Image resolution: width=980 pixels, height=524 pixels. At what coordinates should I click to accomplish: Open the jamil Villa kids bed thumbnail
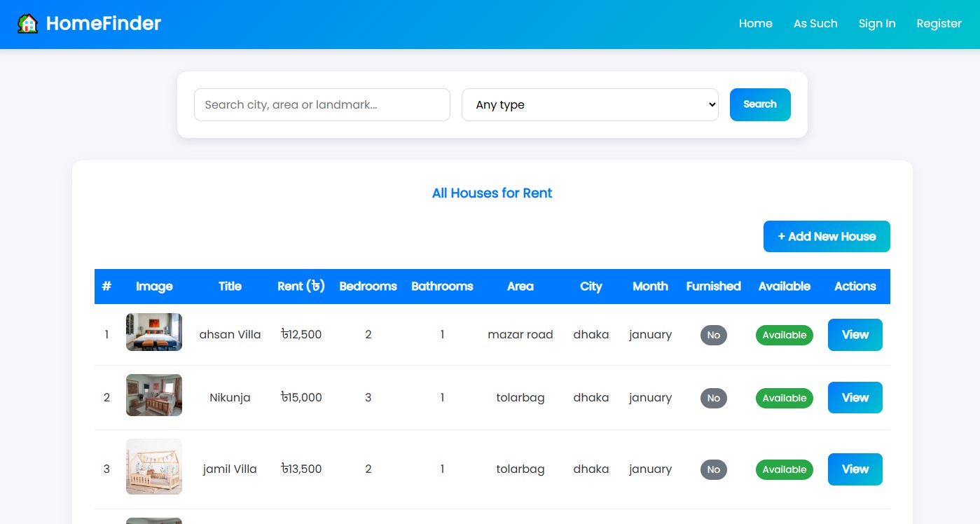(x=154, y=467)
